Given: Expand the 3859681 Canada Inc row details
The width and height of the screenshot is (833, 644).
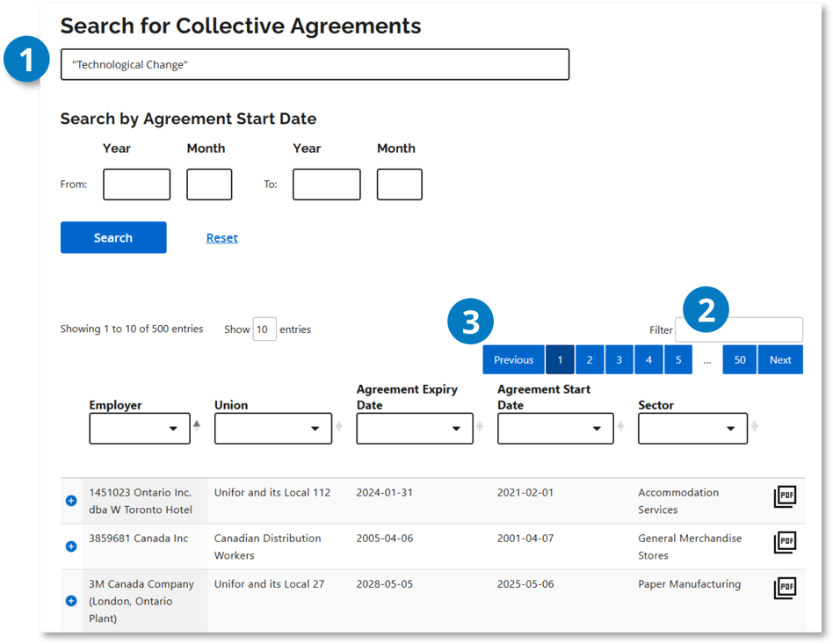Looking at the screenshot, I should [x=70, y=546].
